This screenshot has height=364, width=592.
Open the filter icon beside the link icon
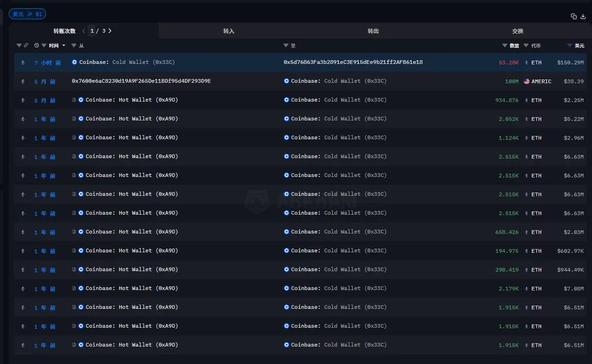coord(19,45)
